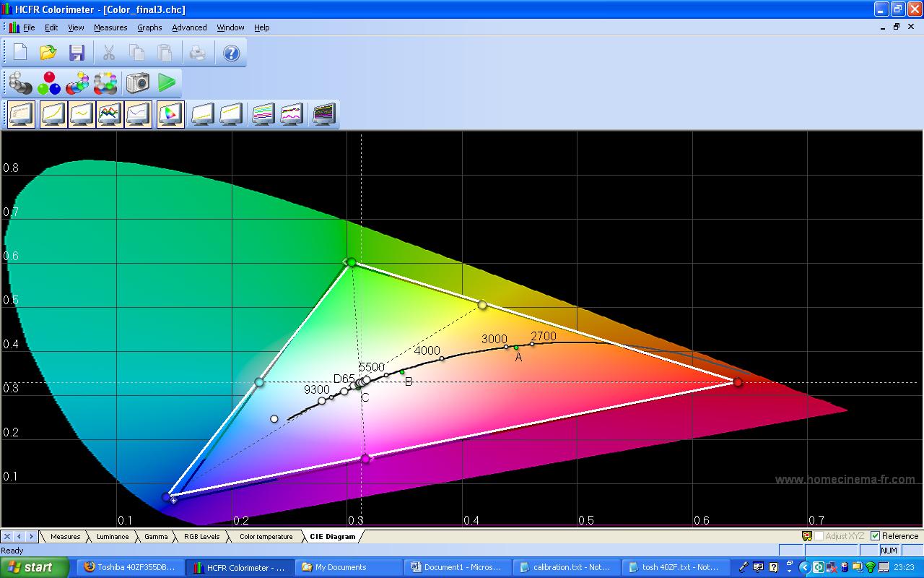
Task: Click the multicolor horizontal lines monitor icon
Action: [x=263, y=114]
